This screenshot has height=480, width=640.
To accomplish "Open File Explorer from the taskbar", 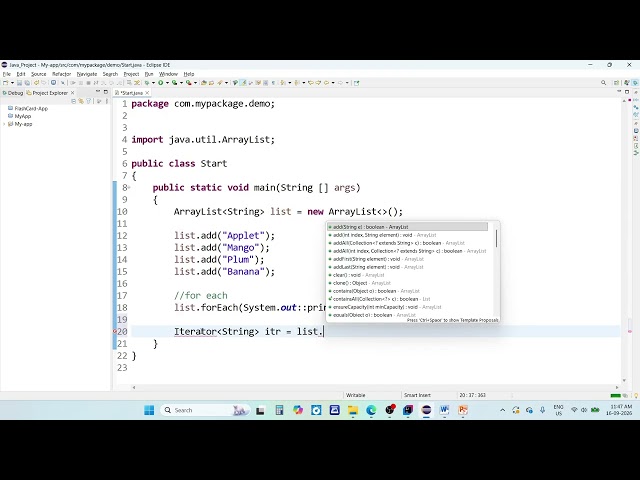I will click(353, 410).
